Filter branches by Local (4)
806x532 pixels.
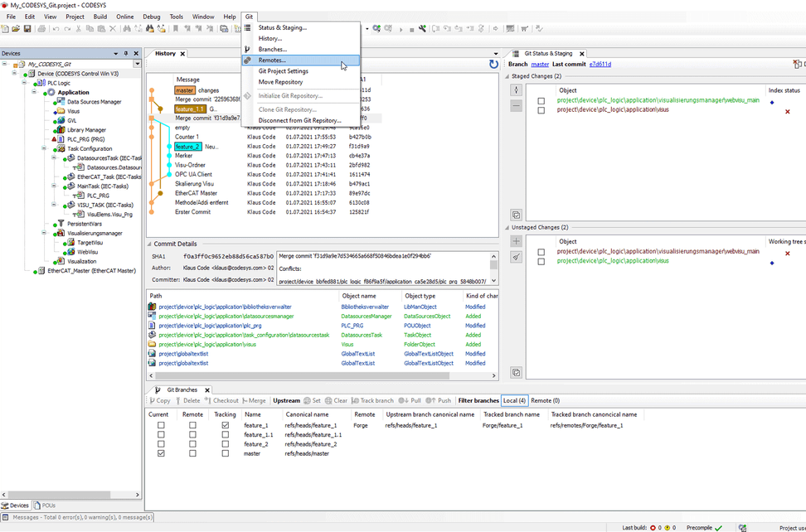point(514,400)
